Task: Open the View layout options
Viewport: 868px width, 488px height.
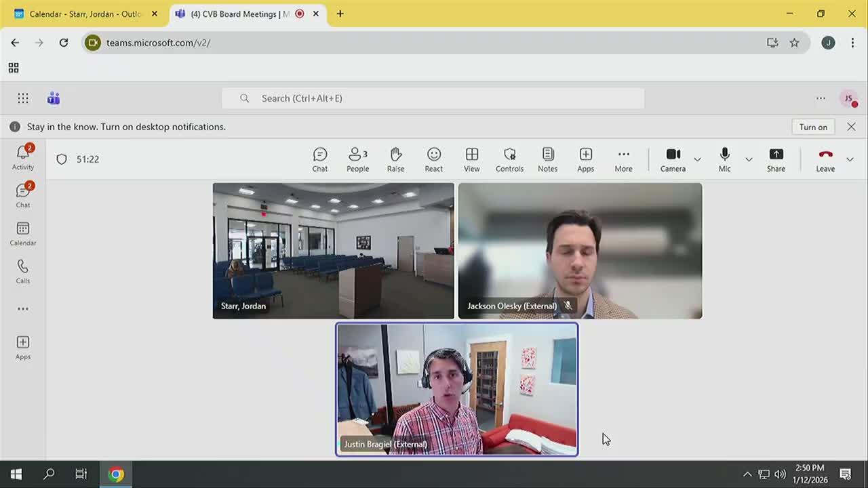Action: tap(471, 160)
